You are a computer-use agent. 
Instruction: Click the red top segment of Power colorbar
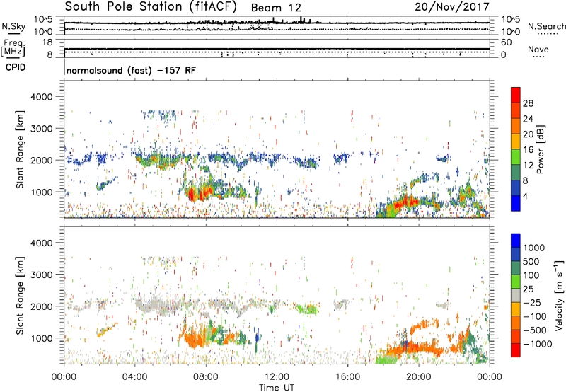tap(516, 95)
